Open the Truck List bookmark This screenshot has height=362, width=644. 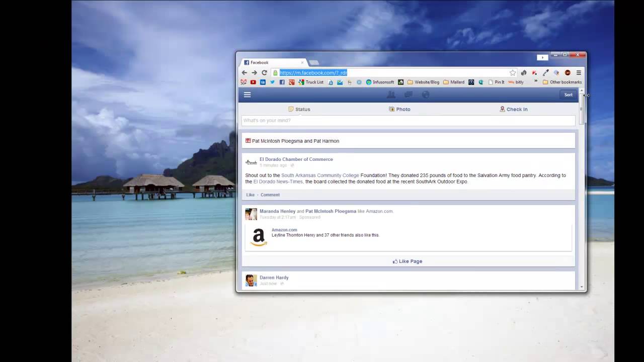click(x=311, y=82)
